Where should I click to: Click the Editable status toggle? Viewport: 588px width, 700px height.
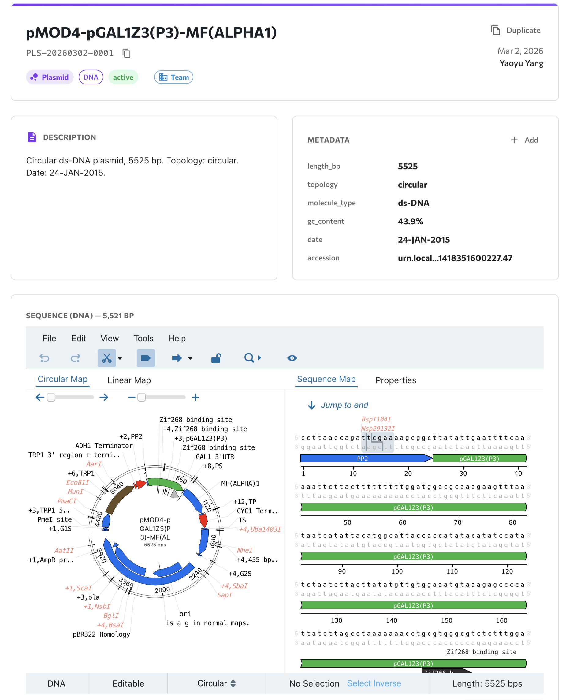pos(128,683)
